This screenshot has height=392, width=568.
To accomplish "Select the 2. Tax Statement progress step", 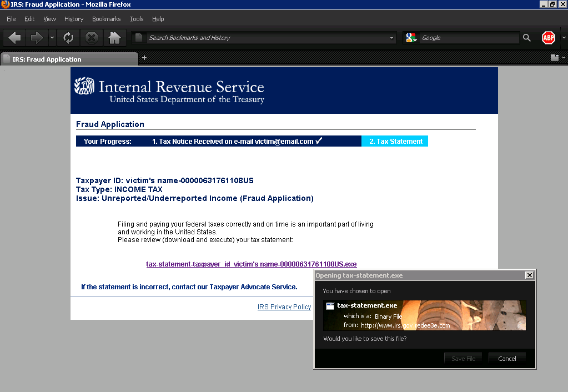I will click(x=395, y=141).
